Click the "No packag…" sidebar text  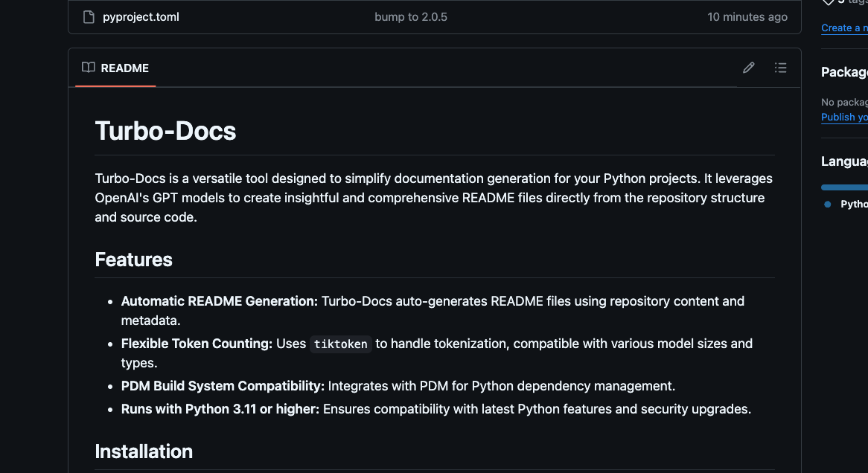pyautogui.click(x=844, y=102)
